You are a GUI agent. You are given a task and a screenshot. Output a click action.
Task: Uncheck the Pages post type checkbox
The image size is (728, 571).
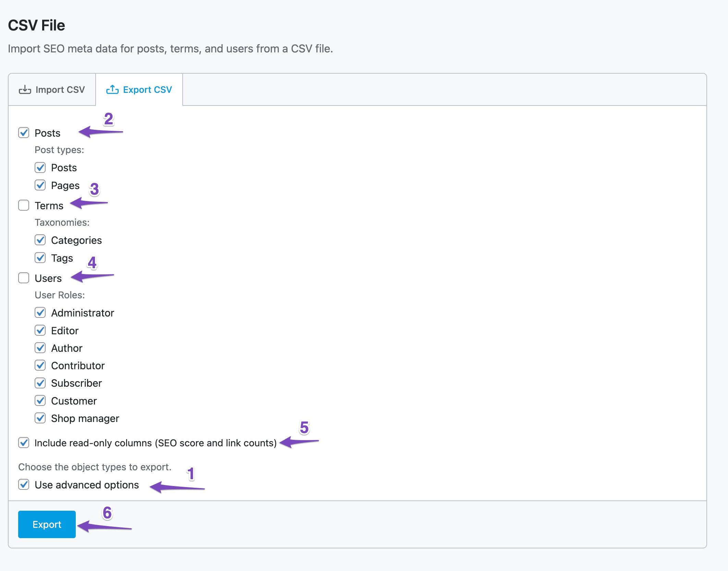pyautogui.click(x=40, y=185)
